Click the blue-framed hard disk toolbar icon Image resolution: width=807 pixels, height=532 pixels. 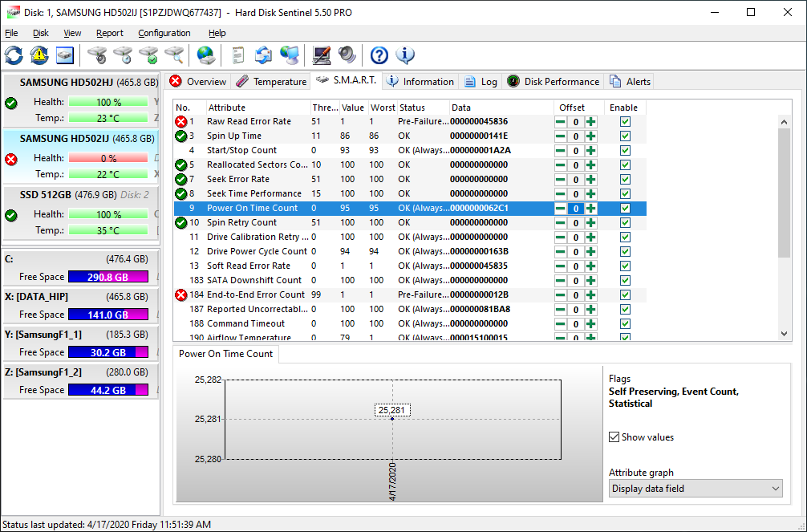[x=65, y=55]
